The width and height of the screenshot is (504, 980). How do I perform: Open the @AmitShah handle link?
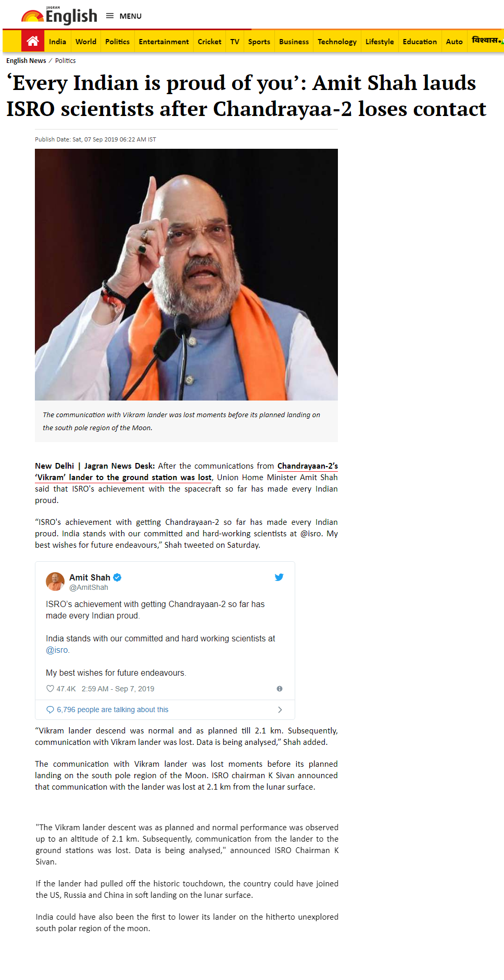coord(89,587)
